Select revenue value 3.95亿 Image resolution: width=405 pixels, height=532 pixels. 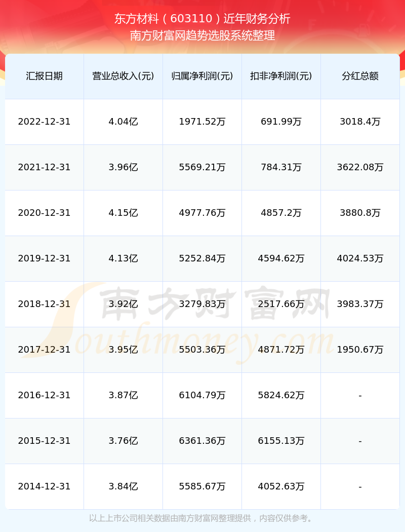click(x=124, y=350)
